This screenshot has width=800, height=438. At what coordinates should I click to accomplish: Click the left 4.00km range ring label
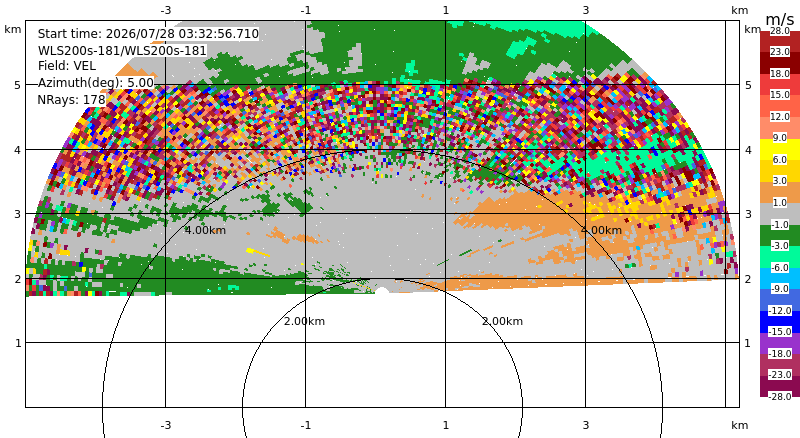click(x=205, y=230)
